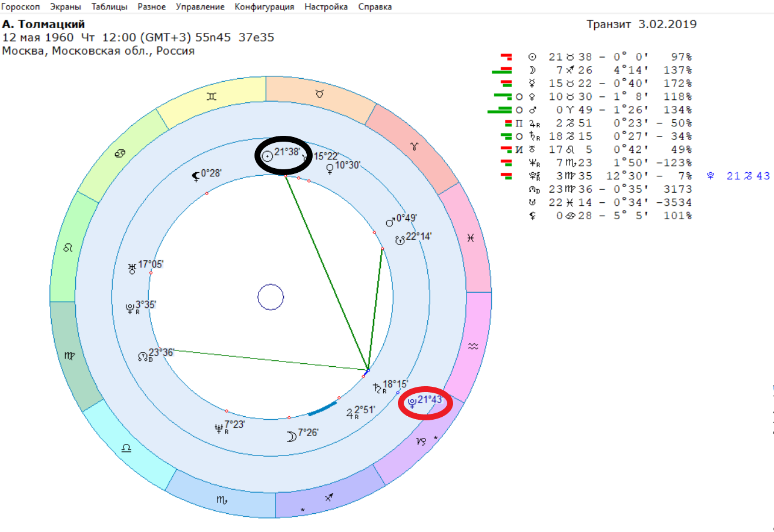774x532 pixels.
Task: Click the 134% value in the Mars row
Action: [x=678, y=110]
